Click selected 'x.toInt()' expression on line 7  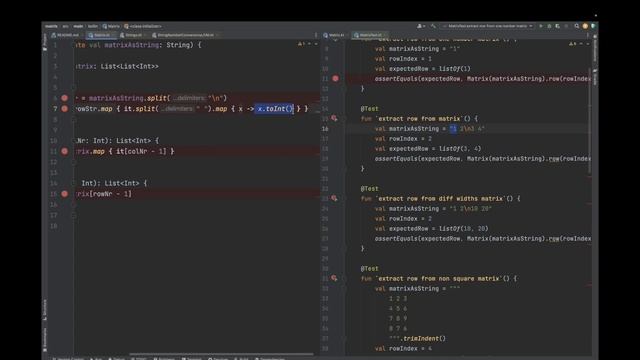(x=274, y=109)
